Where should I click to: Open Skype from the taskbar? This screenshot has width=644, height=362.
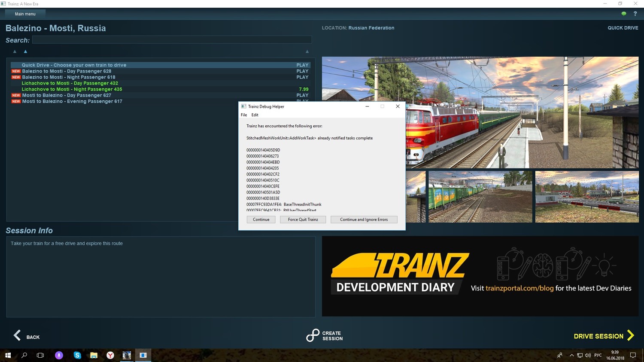click(x=77, y=355)
